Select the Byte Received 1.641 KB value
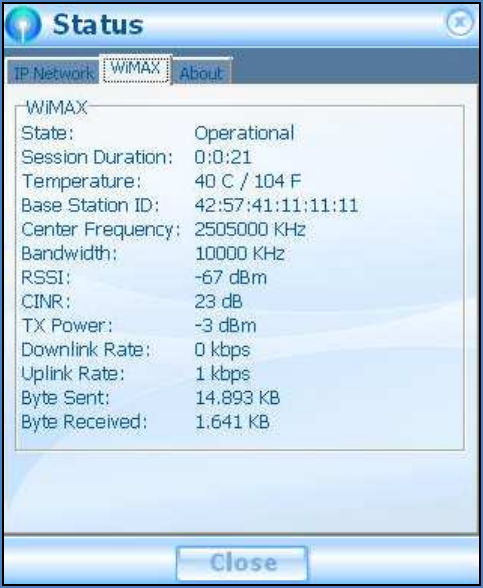Viewport: 483px width, 588px height. tap(232, 422)
